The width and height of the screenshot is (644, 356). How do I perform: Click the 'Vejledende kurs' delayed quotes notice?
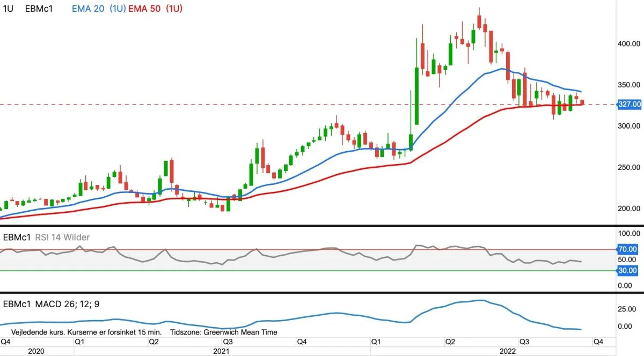pyautogui.click(x=83, y=332)
